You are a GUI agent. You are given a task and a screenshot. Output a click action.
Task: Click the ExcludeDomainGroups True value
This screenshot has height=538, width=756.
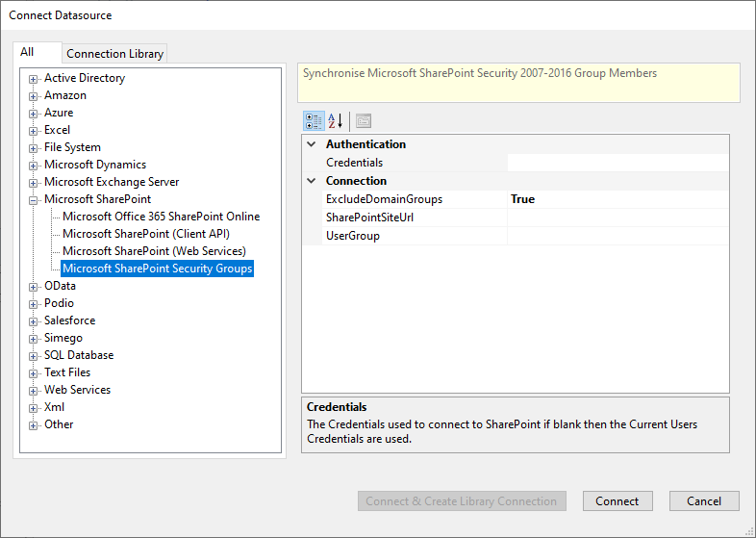click(x=618, y=199)
